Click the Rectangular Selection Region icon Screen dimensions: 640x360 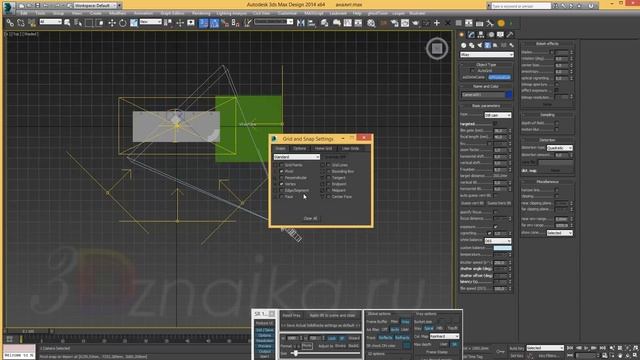point(89,23)
